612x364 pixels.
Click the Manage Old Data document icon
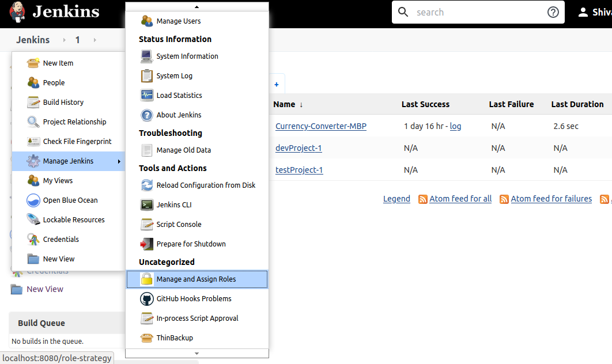click(147, 150)
